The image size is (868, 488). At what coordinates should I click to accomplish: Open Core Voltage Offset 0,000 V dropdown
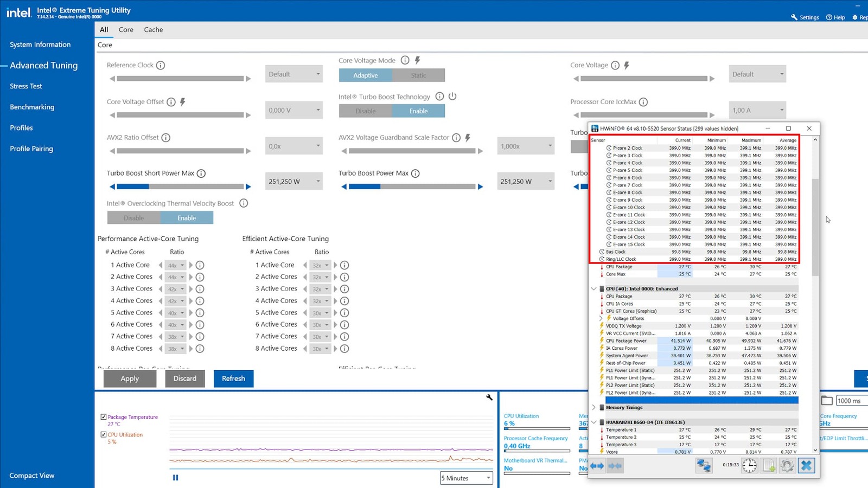pyautogui.click(x=294, y=110)
